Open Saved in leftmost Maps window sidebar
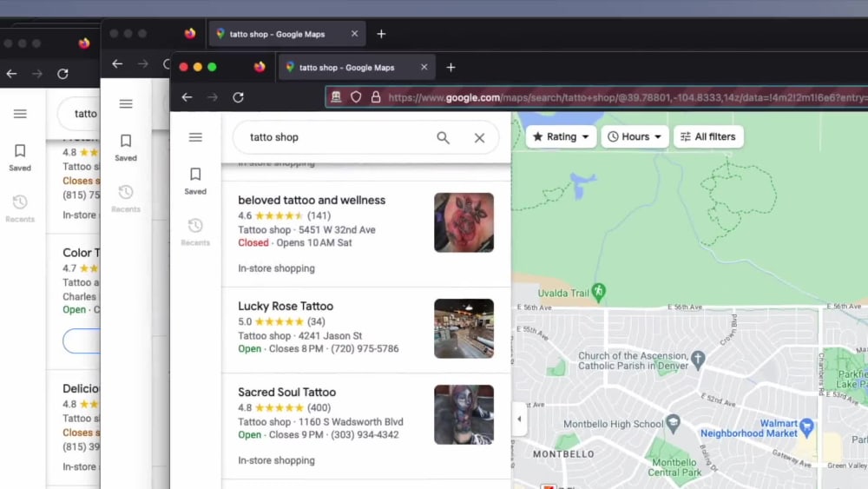This screenshot has height=489, width=868. pyautogui.click(x=20, y=158)
